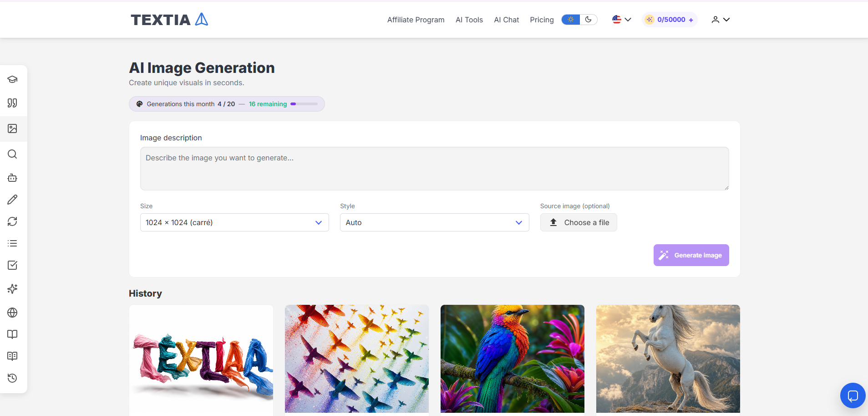Open the AI Tools menu item
Screen dimensions: 868x416
[x=469, y=20]
